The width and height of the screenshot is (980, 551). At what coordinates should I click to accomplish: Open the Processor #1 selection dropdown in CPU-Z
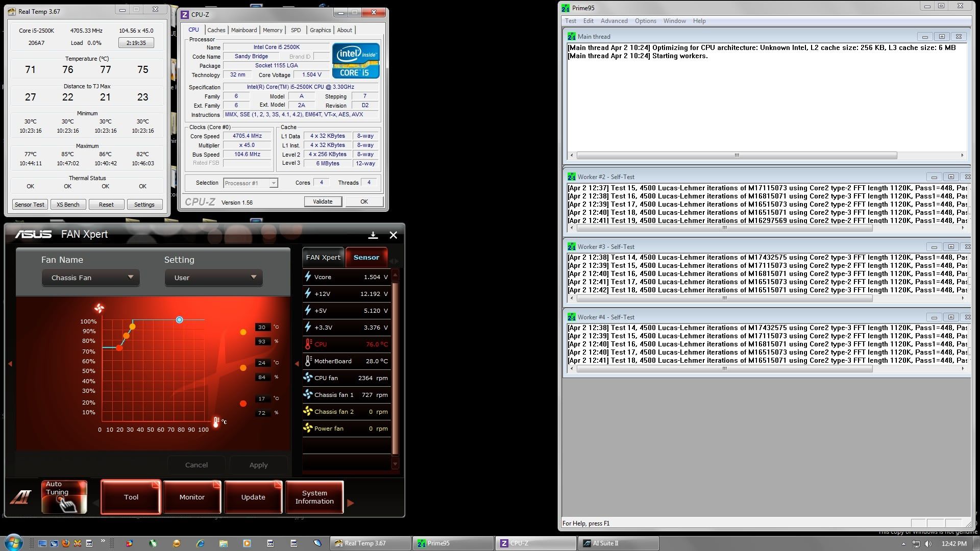[x=251, y=183]
